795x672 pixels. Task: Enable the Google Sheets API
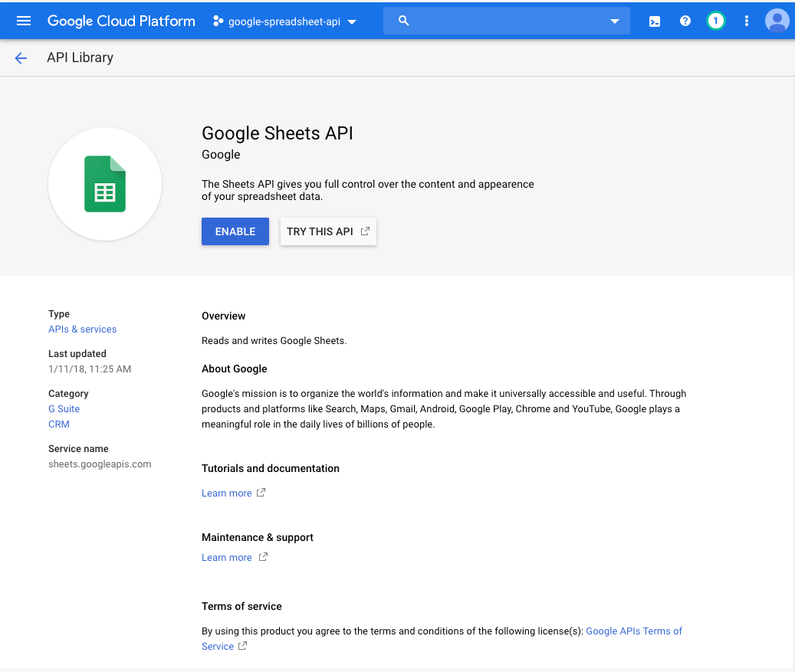tap(235, 231)
